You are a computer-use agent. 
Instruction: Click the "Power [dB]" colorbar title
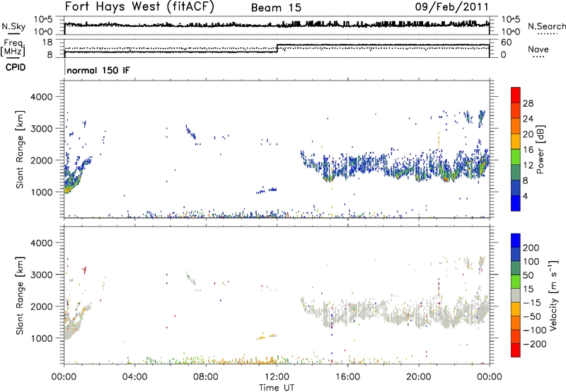(540, 149)
